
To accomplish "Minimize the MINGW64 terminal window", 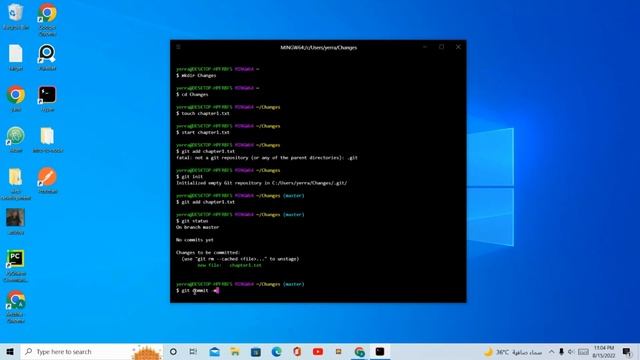I will point(425,47).
